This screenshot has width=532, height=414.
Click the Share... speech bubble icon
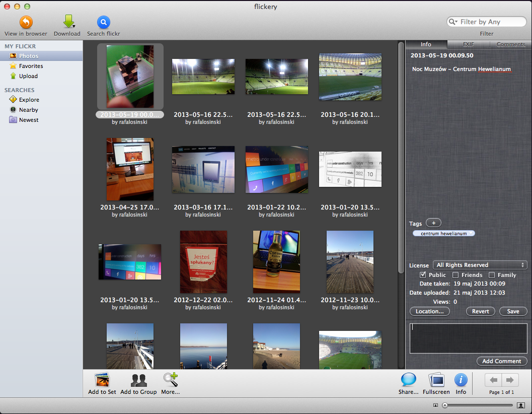(408, 380)
